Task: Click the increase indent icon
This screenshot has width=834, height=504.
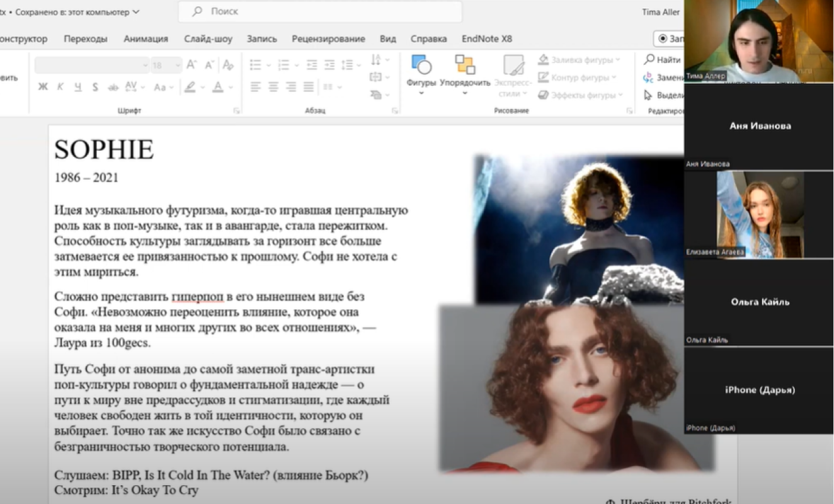Action: coord(329,65)
